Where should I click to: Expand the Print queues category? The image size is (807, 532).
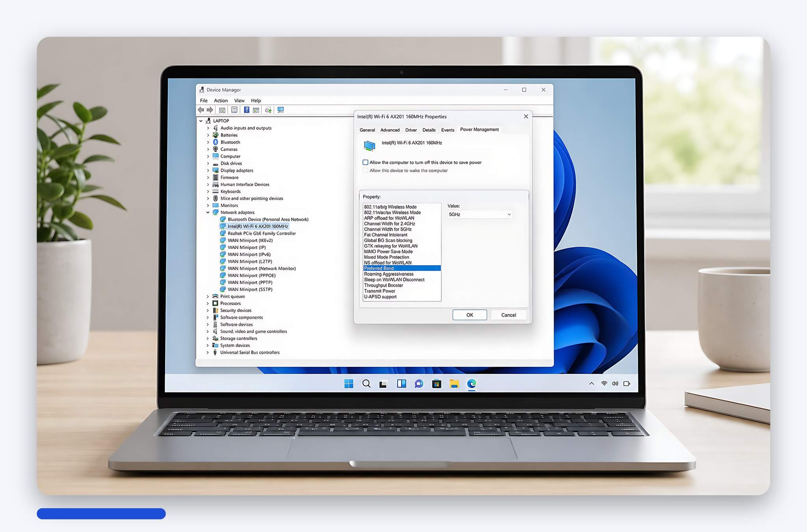[208, 297]
